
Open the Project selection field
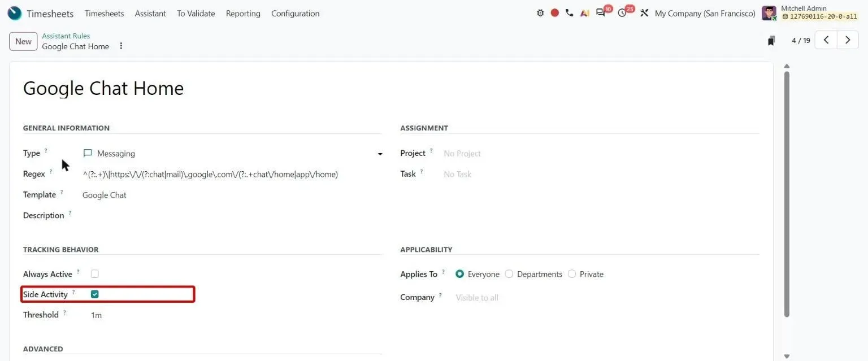tap(601, 153)
